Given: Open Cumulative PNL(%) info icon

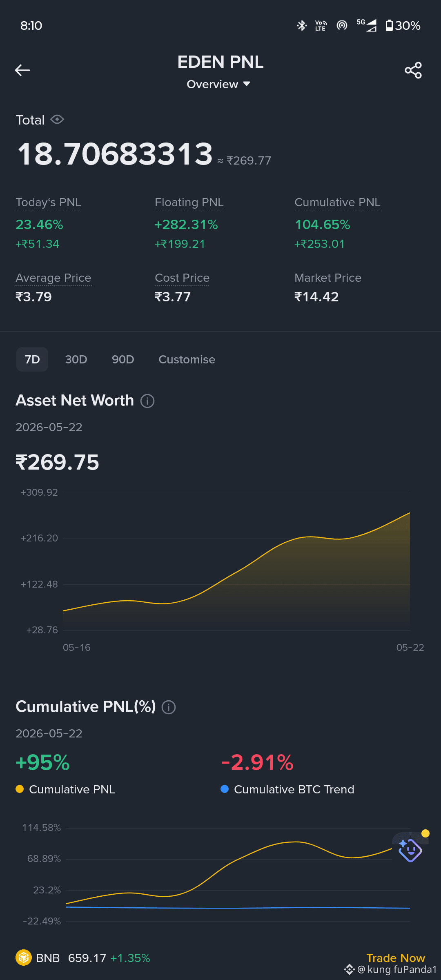Looking at the screenshot, I should (x=169, y=707).
